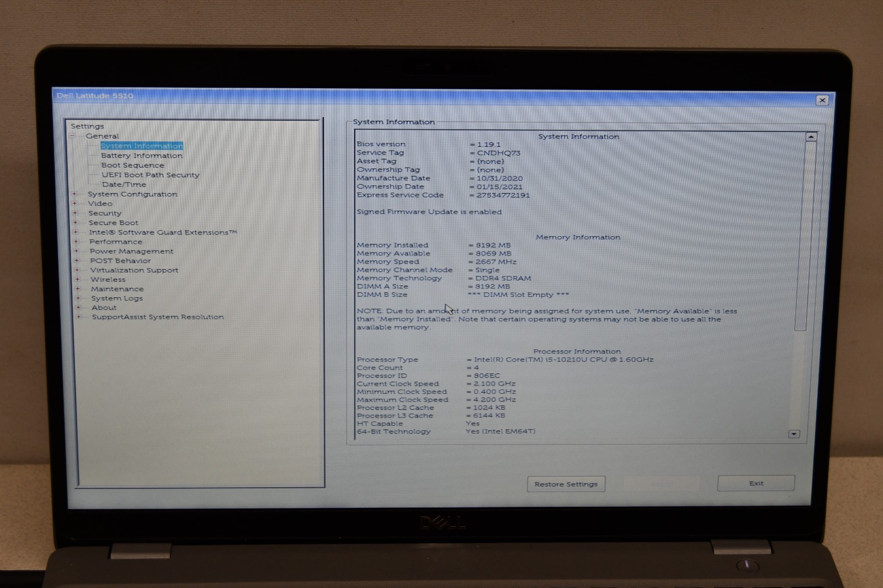Open Boot Sequence settings

[x=132, y=165]
